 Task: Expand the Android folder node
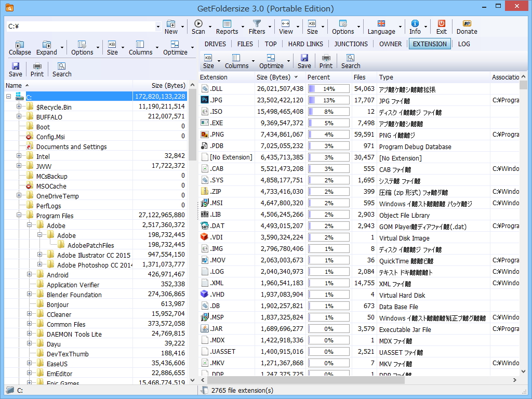(x=29, y=274)
